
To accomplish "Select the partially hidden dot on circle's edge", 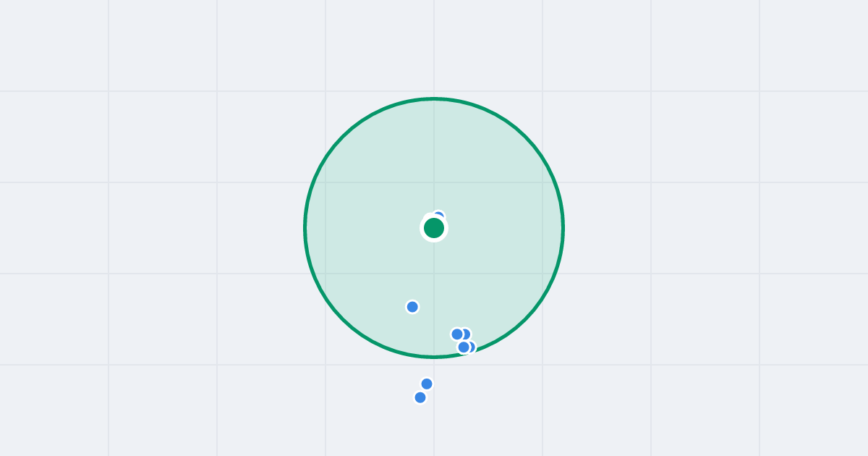I will [x=472, y=347].
